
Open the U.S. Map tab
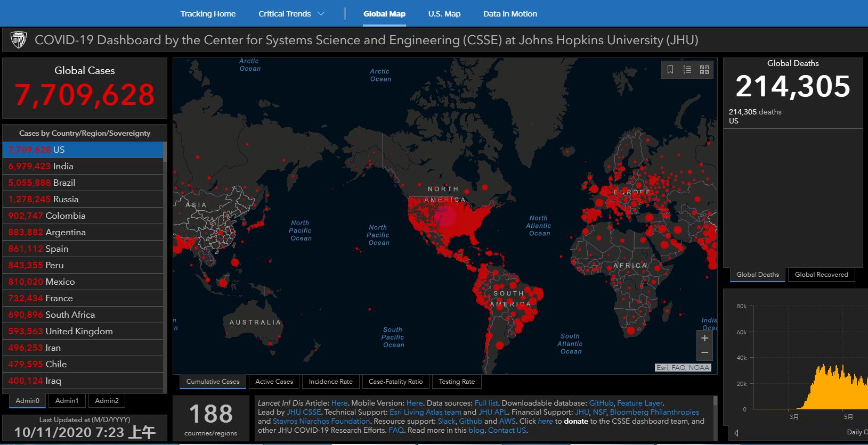coord(444,14)
